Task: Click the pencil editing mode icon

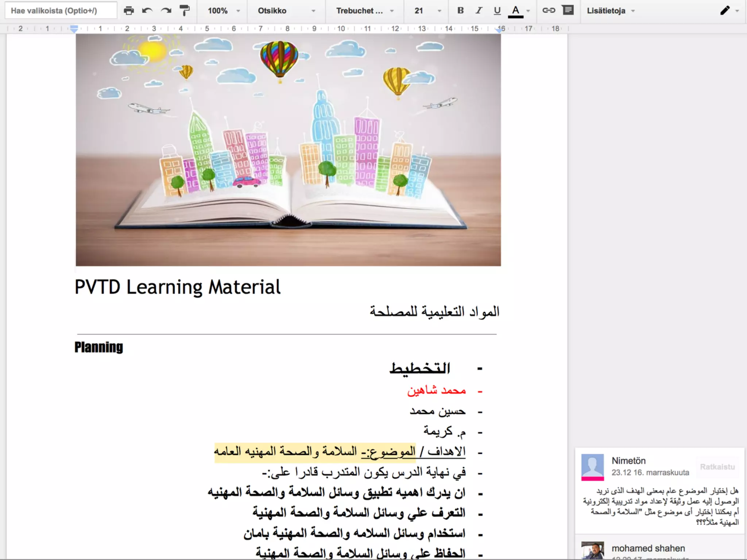Action: pyautogui.click(x=725, y=11)
